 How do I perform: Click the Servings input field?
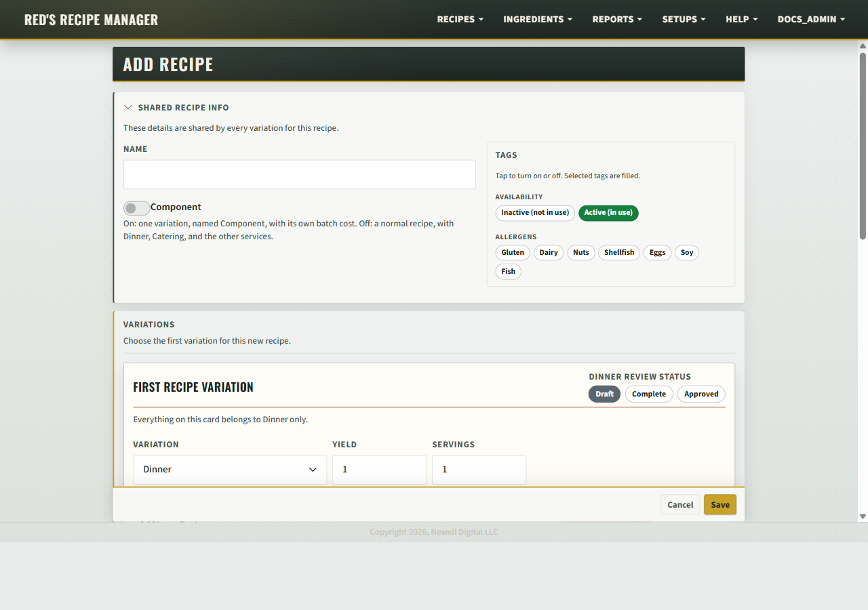click(479, 470)
